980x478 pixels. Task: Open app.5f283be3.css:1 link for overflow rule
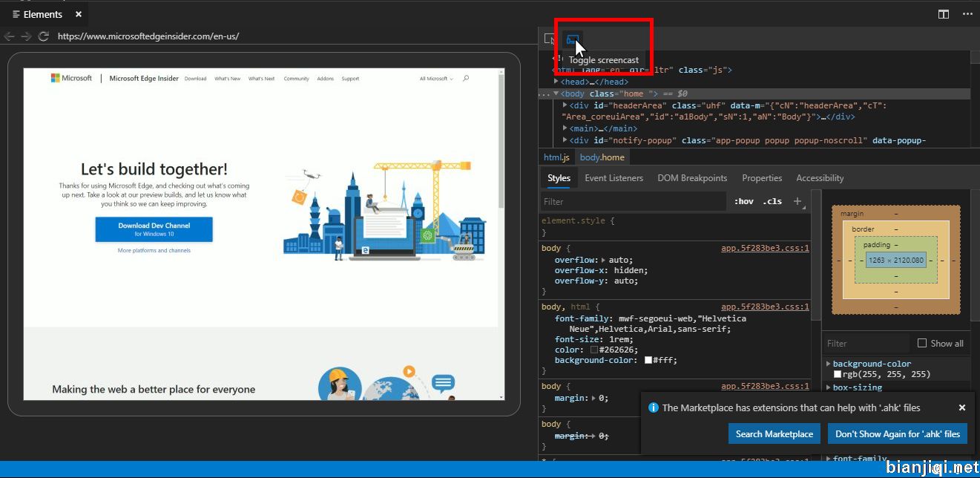tap(765, 249)
